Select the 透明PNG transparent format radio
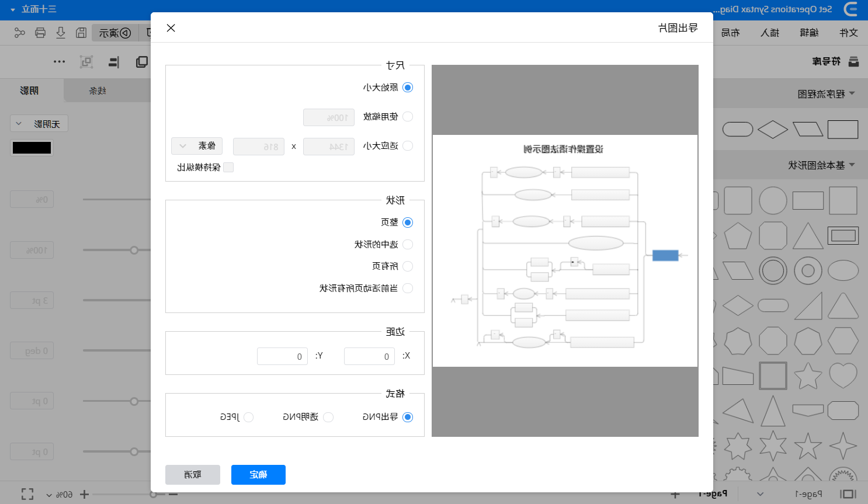This screenshot has height=504, width=868. click(x=328, y=417)
